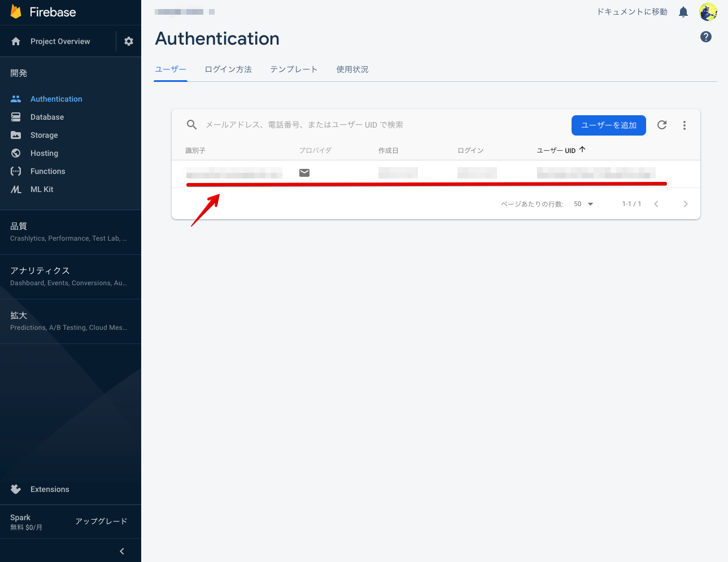
Task: Click the ML Kit icon
Action: coord(16,189)
